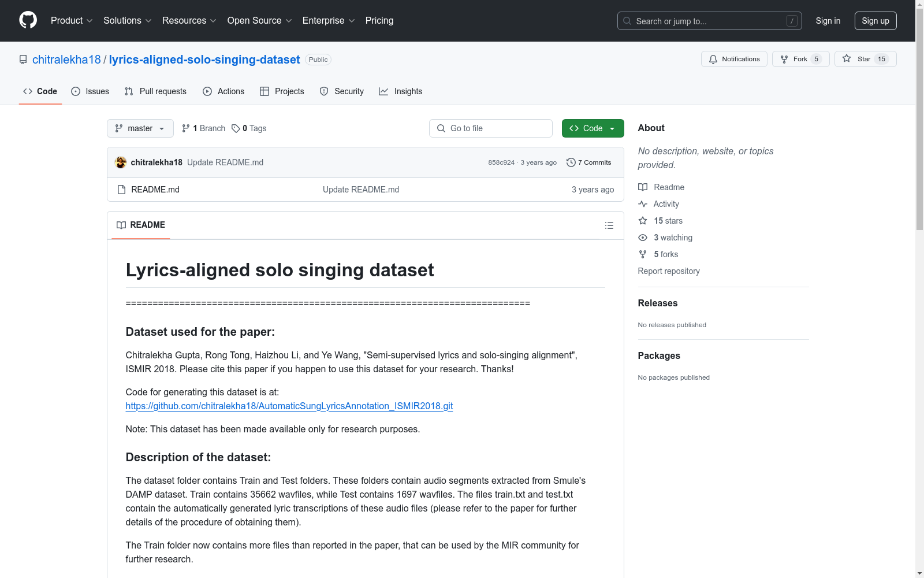Open the green Code clone dropdown

[x=593, y=128]
